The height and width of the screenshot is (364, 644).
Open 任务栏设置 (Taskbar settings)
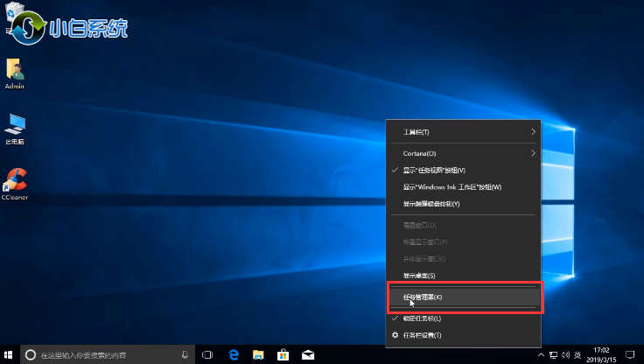(x=423, y=335)
